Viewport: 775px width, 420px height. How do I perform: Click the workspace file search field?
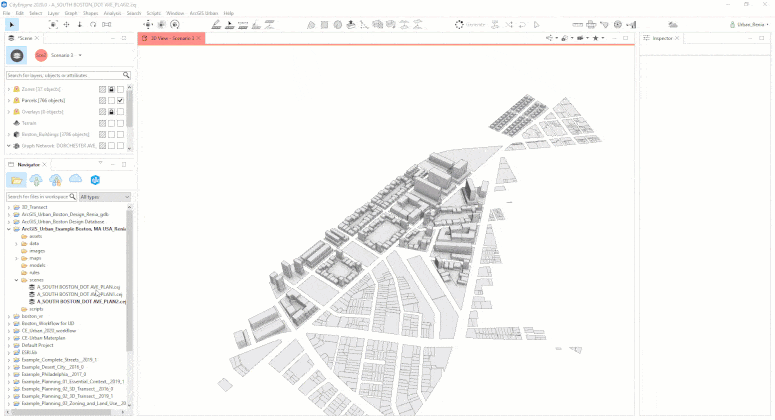(x=42, y=197)
